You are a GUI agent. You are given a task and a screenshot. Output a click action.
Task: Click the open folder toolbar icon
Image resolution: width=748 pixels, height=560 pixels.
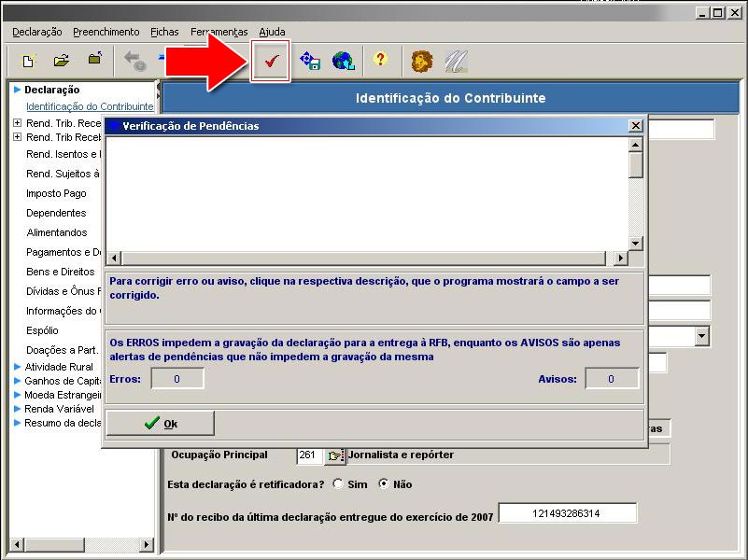point(62,62)
